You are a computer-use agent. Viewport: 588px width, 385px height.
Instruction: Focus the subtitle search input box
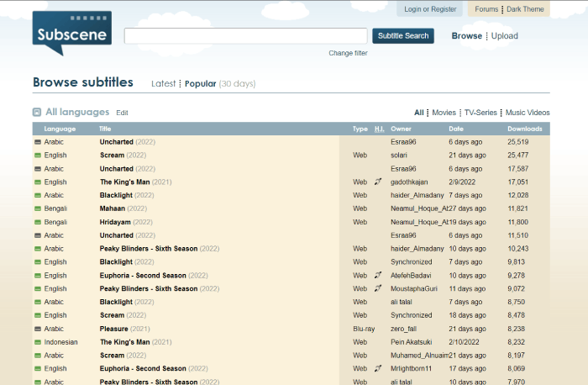pyautogui.click(x=245, y=35)
